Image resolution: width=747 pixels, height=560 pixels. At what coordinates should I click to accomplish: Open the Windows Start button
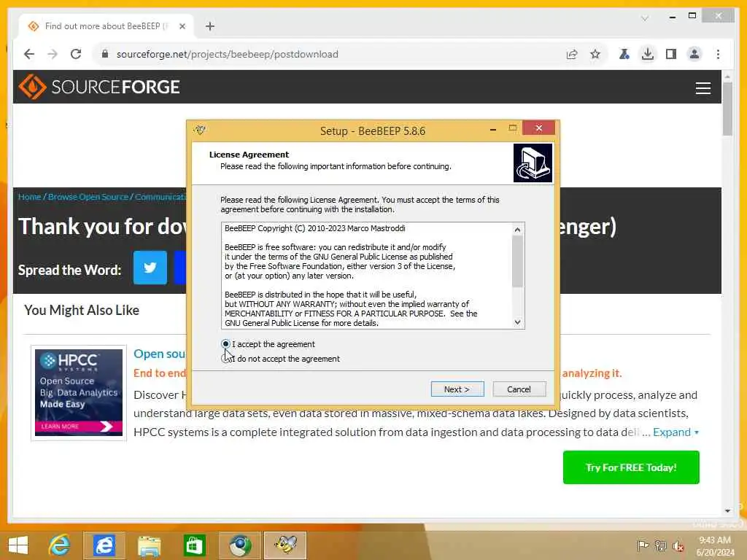[18, 545]
